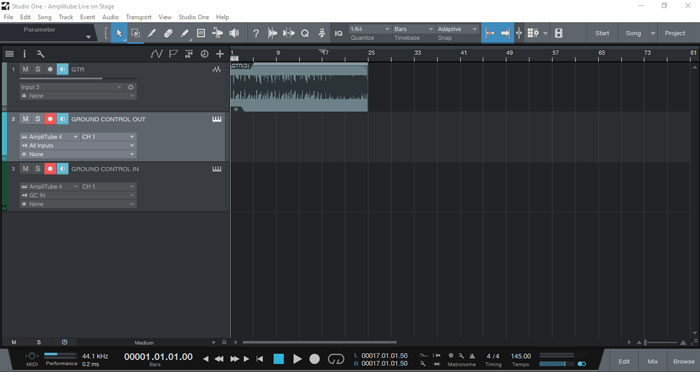Click GTR track waveform icon

(x=217, y=69)
